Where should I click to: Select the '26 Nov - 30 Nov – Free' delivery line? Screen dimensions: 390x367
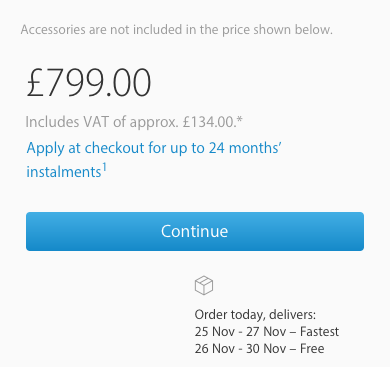259,348
